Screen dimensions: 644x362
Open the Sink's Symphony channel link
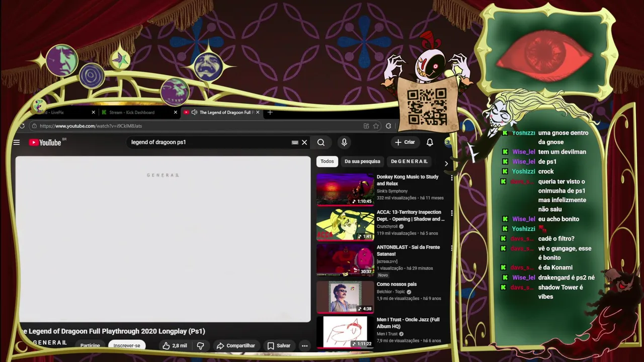tap(392, 191)
